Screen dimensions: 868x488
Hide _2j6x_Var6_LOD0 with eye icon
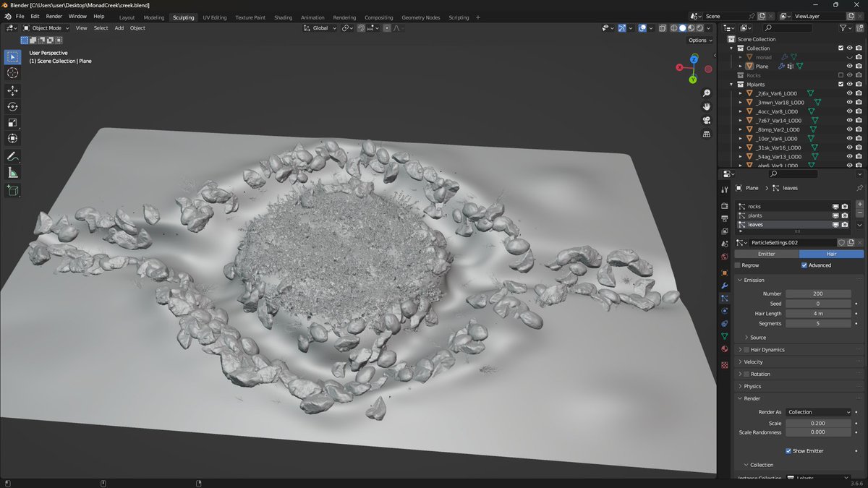[849, 93]
